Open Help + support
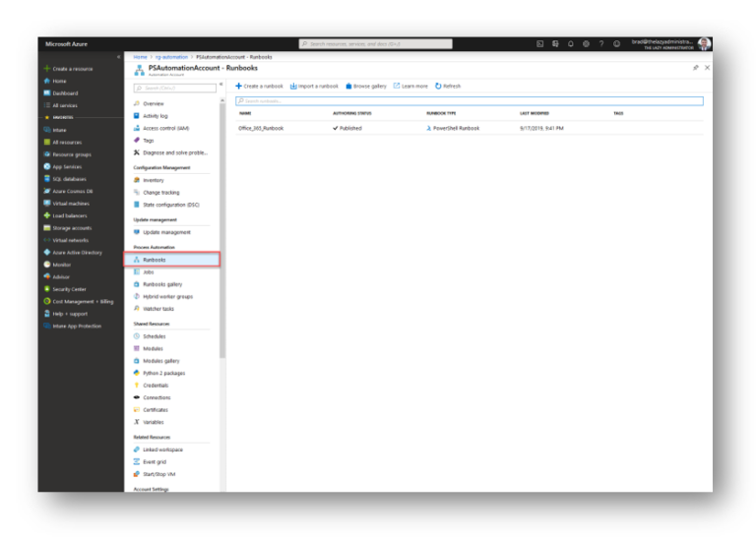Image resolution: width=756 pixels, height=538 pixels. (66, 314)
